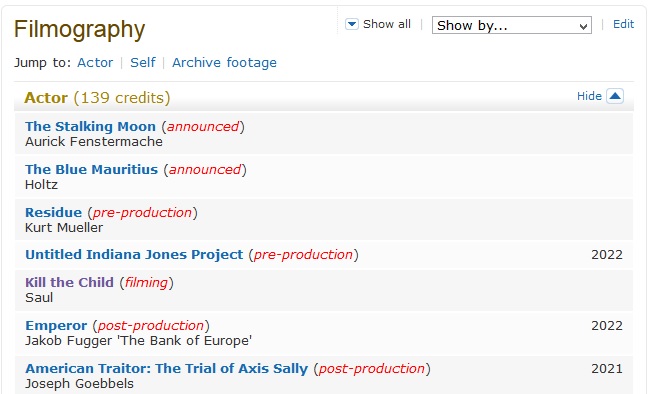This screenshot has height=394, width=651.
Task: Open Untitled Indiana Jones Project link
Action: click(x=134, y=255)
